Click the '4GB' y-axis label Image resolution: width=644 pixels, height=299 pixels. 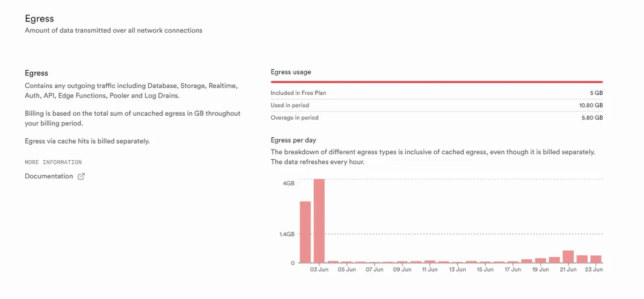[x=289, y=183]
